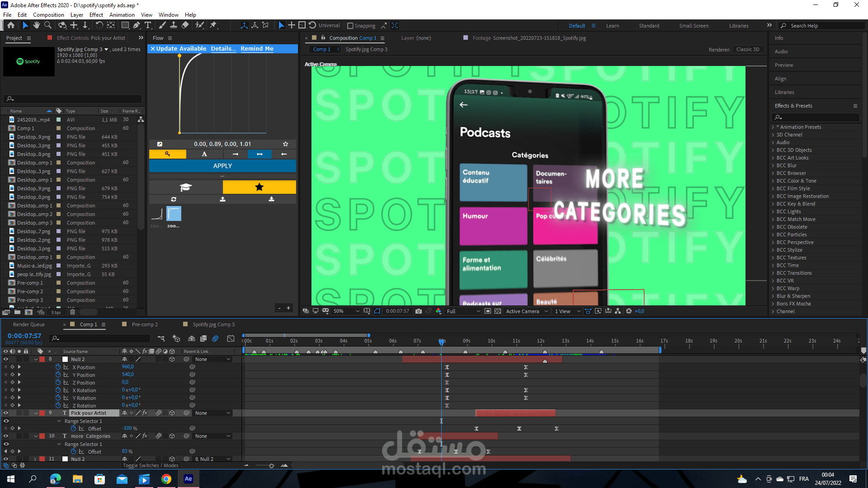Screen dimensions: 868x488
Task: Select the Pen tool
Action: pos(137,25)
